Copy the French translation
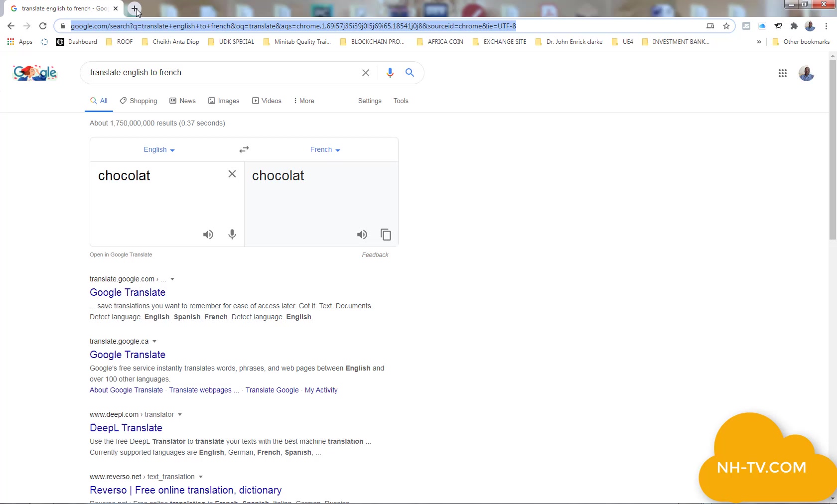This screenshot has height=504, width=837. [x=386, y=235]
